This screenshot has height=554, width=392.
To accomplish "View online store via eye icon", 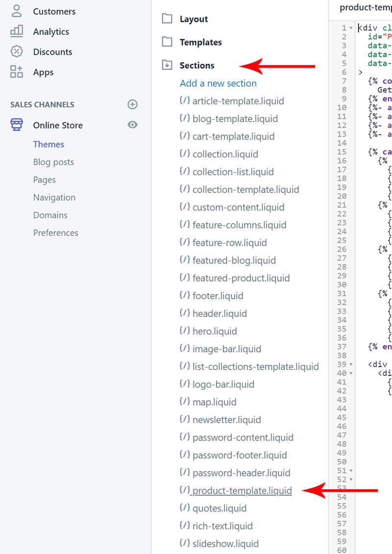I will pos(132,125).
